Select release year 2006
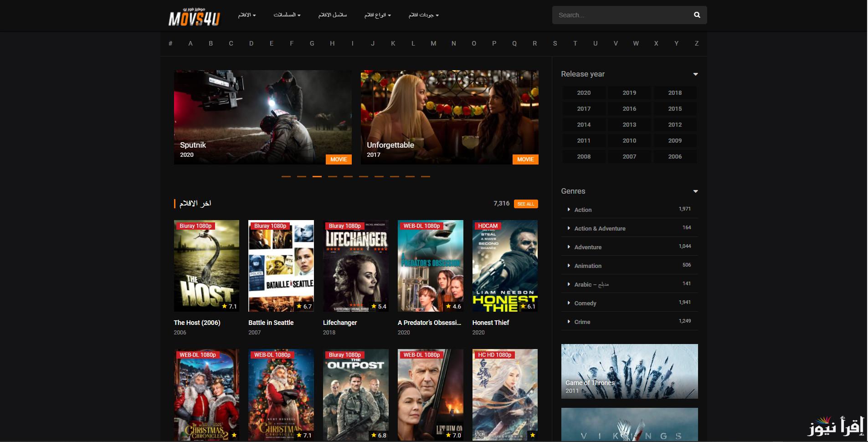This screenshot has height=442, width=868. click(675, 156)
